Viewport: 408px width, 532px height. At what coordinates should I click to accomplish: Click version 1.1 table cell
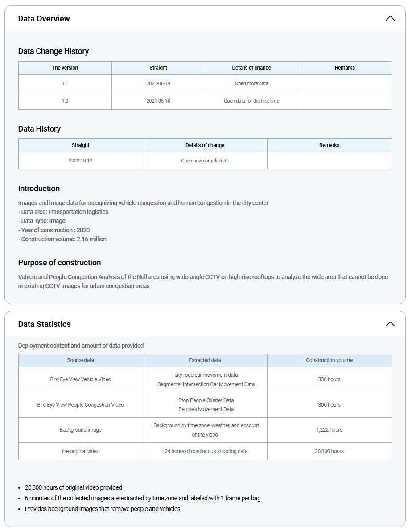(65, 83)
